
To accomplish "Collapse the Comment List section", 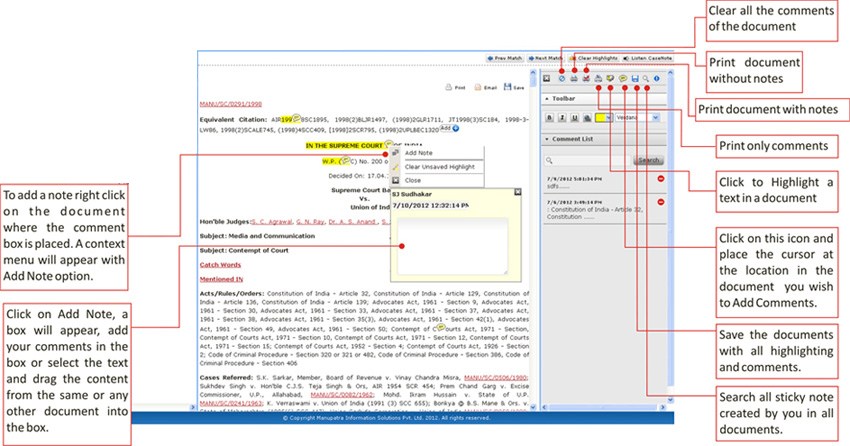I will tap(604, 139).
